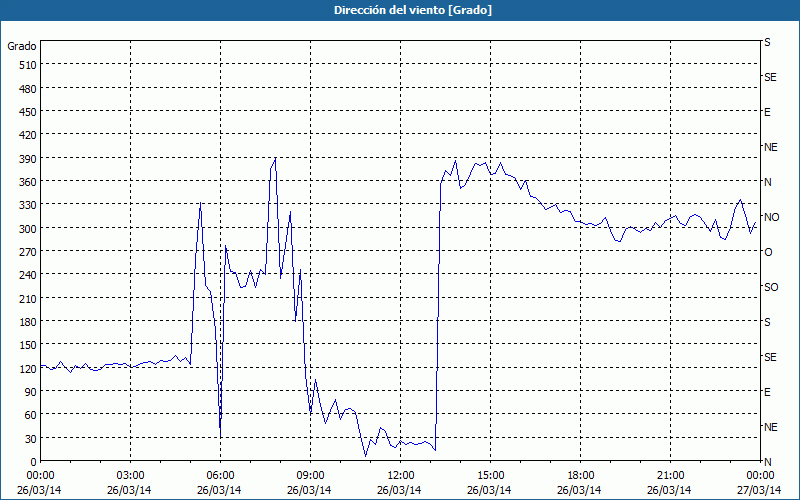This screenshot has width=800, height=500.
Task: Select the 18:00 time axis label
Action: point(580,476)
